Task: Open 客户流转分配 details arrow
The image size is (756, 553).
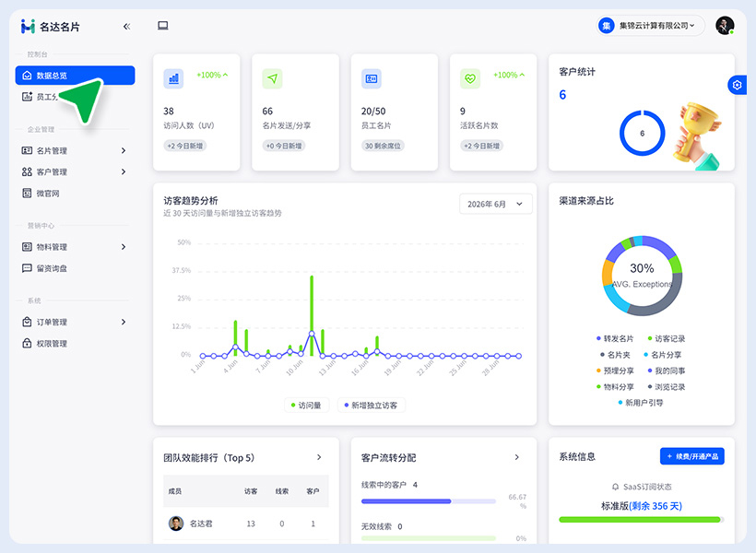Action: (517, 457)
